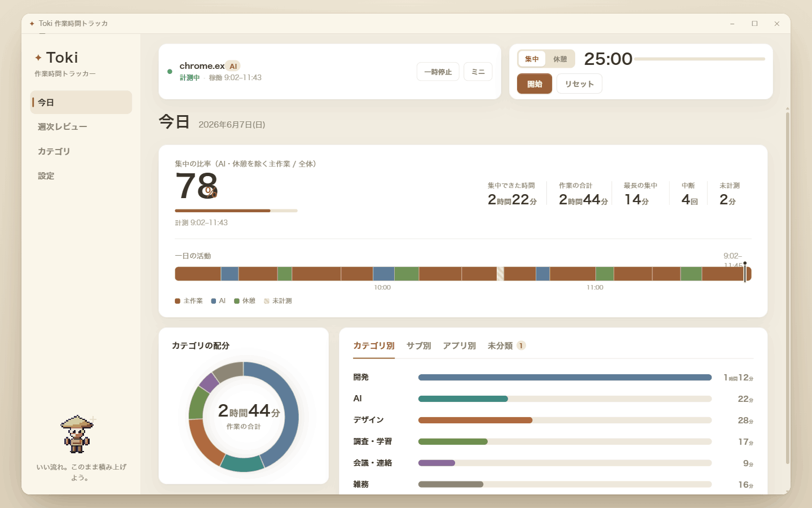Click the chrome.ex app name
Image resolution: width=812 pixels, height=508 pixels.
[x=202, y=66]
